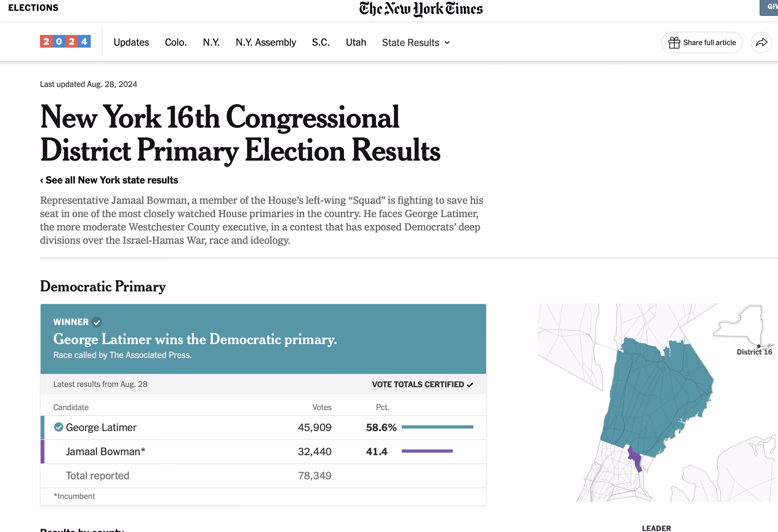This screenshot has width=778, height=532.
Task: Click the share arrow icon
Action: pyautogui.click(x=761, y=43)
